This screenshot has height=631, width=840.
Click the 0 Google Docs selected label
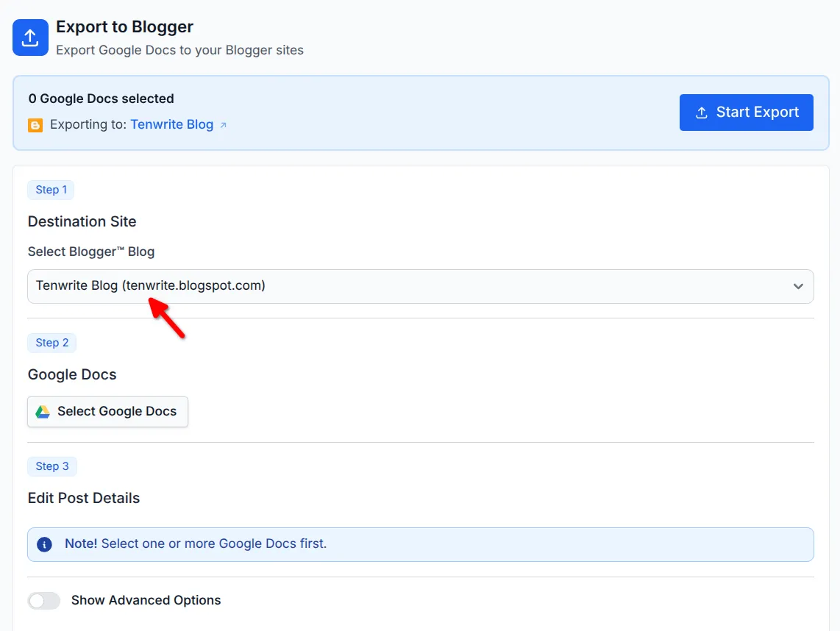coord(100,98)
